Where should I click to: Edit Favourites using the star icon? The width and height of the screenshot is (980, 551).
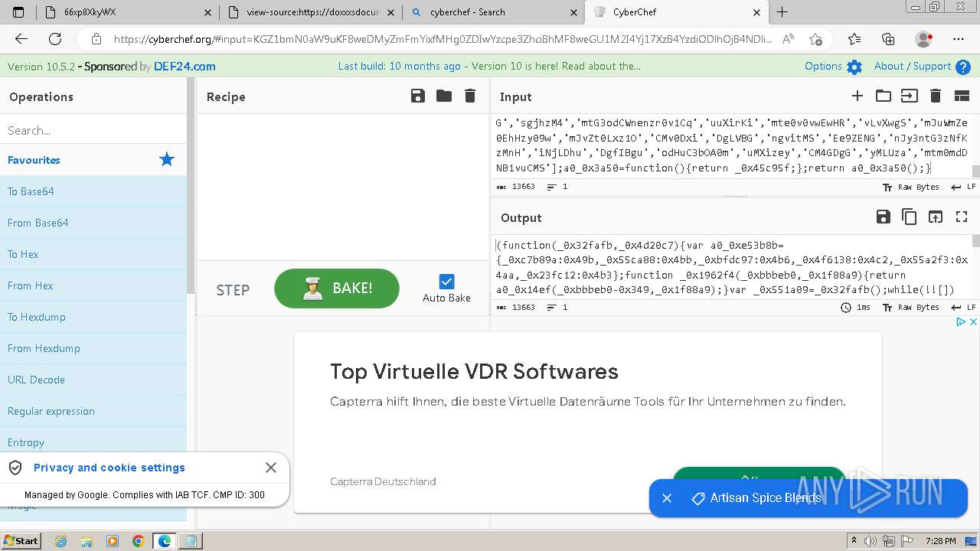(167, 159)
